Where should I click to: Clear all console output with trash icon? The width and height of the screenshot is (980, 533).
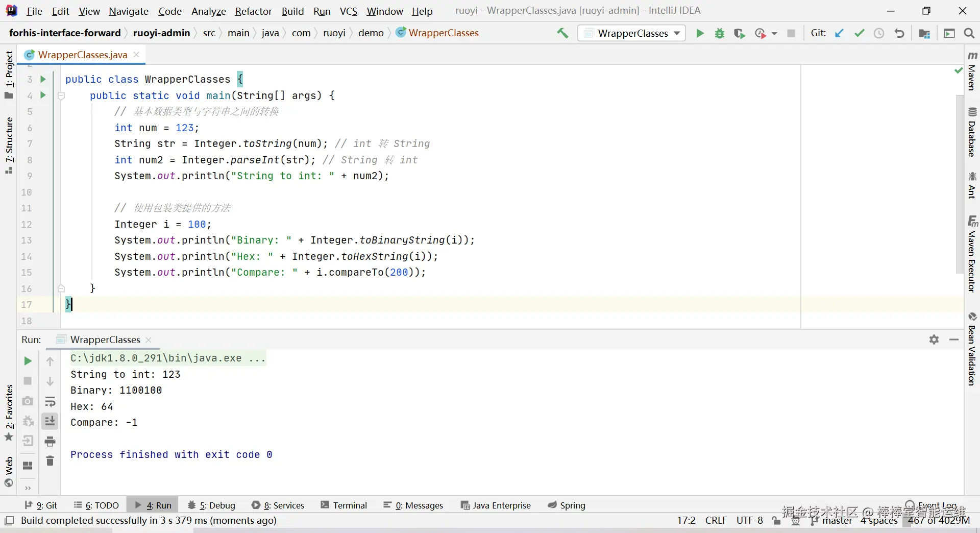50,461
